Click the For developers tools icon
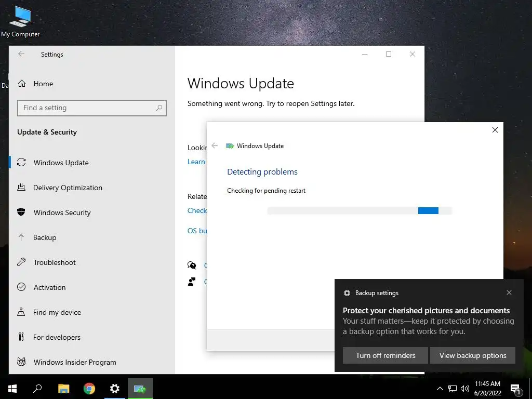Image resolution: width=532 pixels, height=399 pixels. point(21,337)
